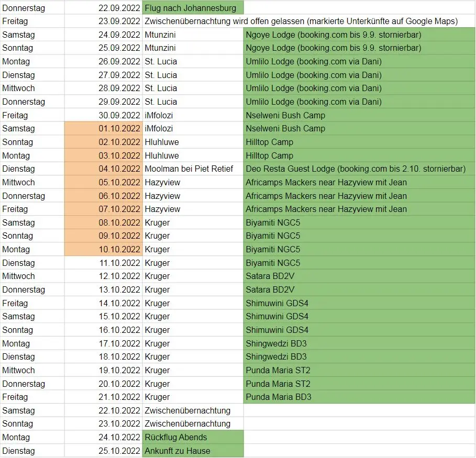Click Hazyview in the 06.10.2022 row
The height and width of the screenshot is (458, 476).
(193, 196)
